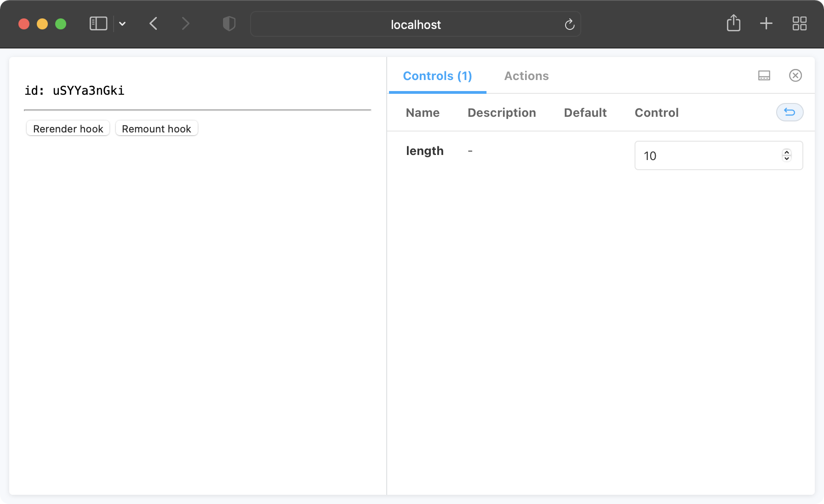Navigate back in browser history

[154, 23]
